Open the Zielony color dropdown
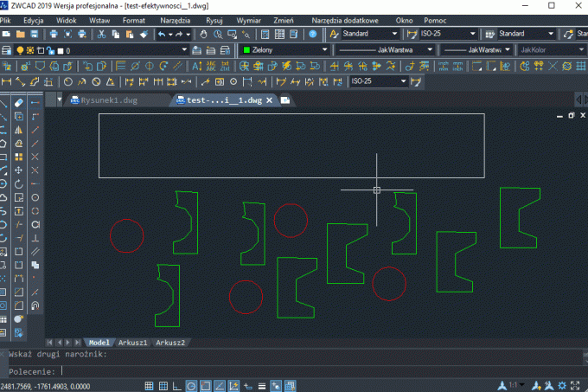Viewport: 588px width, 392px height. coord(324,50)
